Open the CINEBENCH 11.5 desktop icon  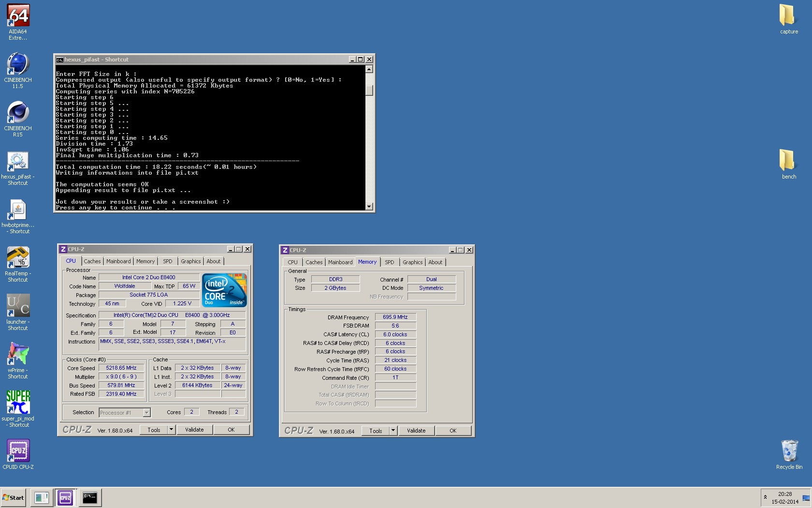pyautogui.click(x=18, y=71)
